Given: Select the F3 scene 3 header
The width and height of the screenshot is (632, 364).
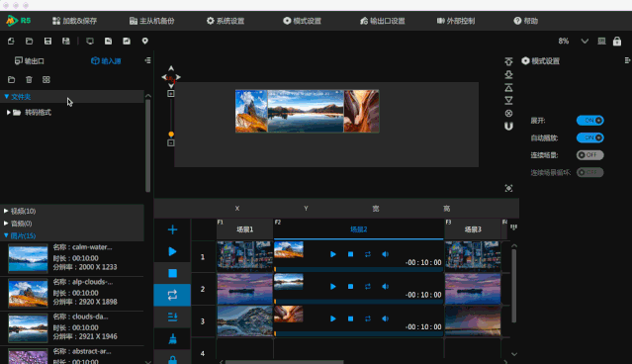Looking at the screenshot, I should [473, 229].
